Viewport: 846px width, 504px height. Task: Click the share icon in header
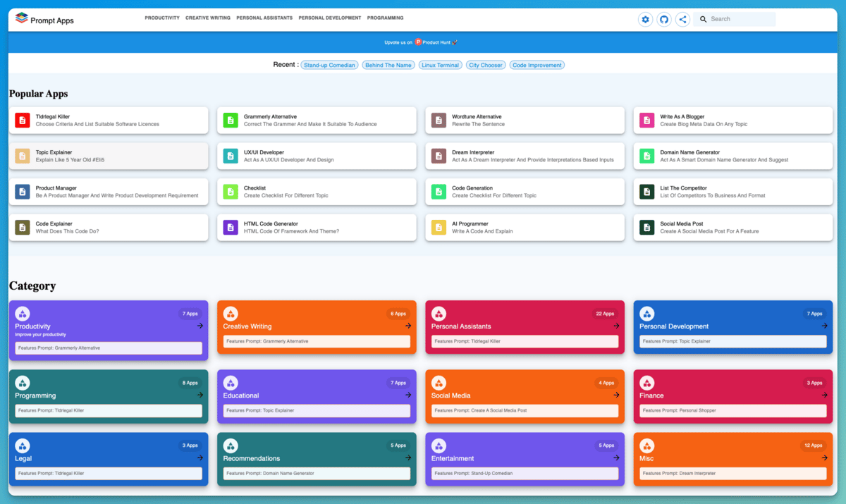tap(682, 20)
